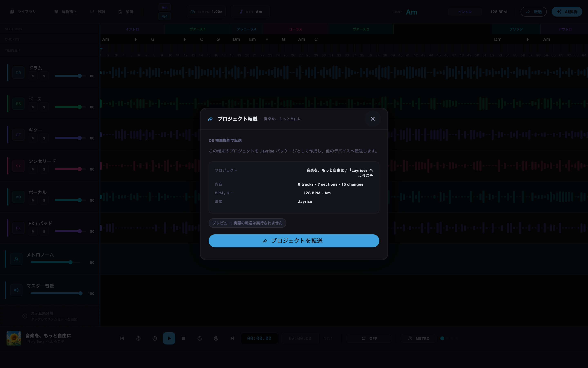This screenshot has height=368, width=588.
Task: Open the 歌詞 lyrics tab
Action: [97, 12]
